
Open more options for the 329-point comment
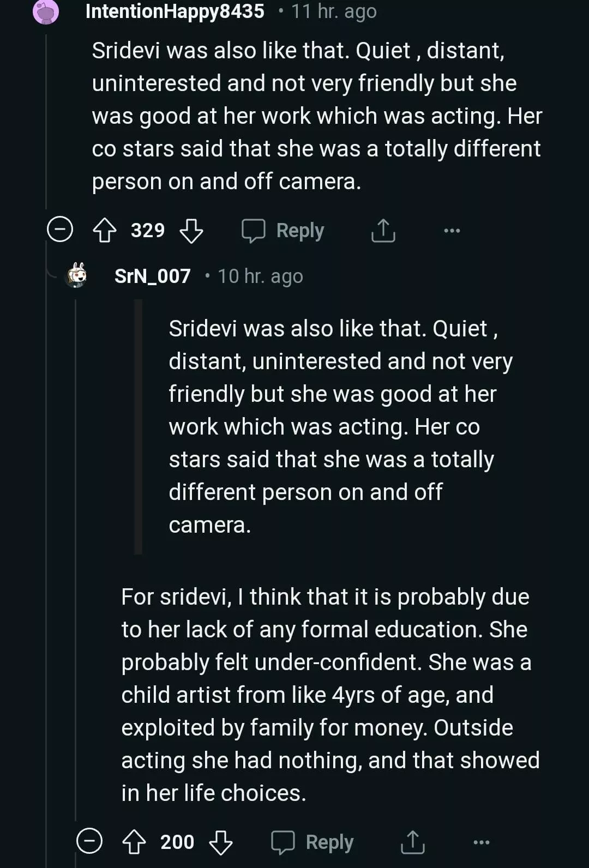[452, 231]
